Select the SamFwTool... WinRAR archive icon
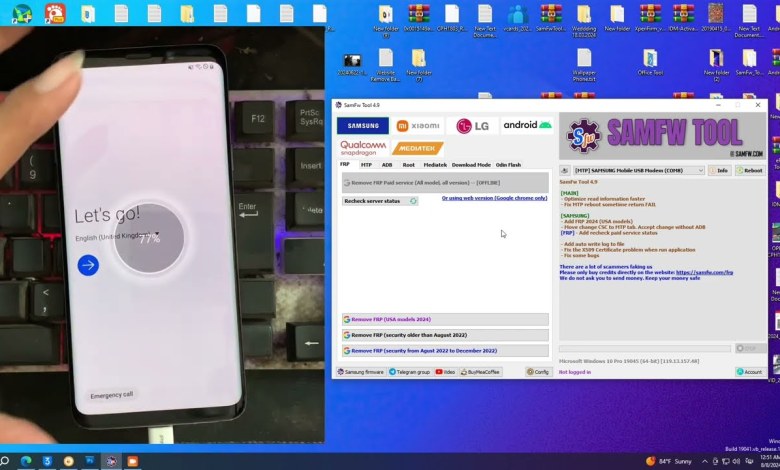 pos(551,19)
